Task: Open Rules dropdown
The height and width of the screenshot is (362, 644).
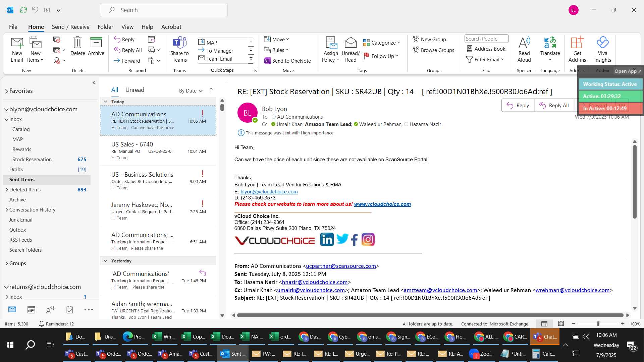Action: pos(276,50)
